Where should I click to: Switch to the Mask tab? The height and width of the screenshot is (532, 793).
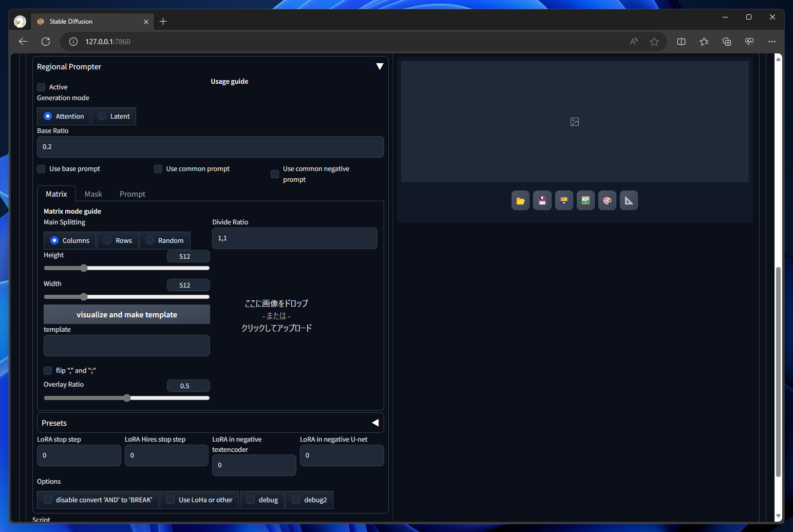[93, 194]
